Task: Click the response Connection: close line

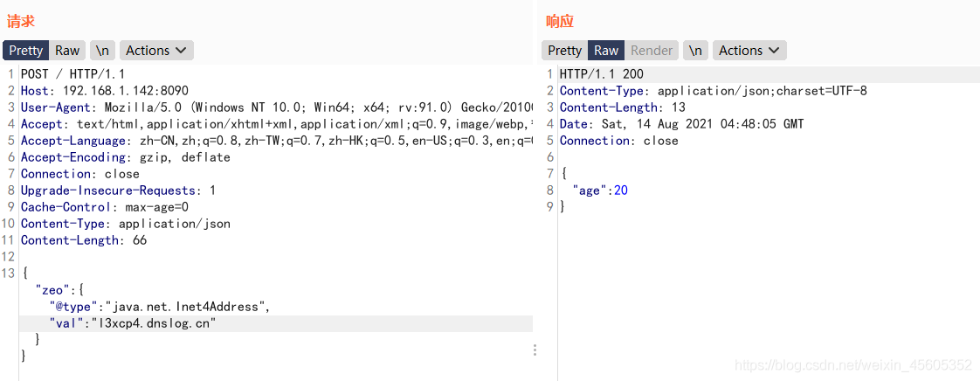Action: point(618,141)
